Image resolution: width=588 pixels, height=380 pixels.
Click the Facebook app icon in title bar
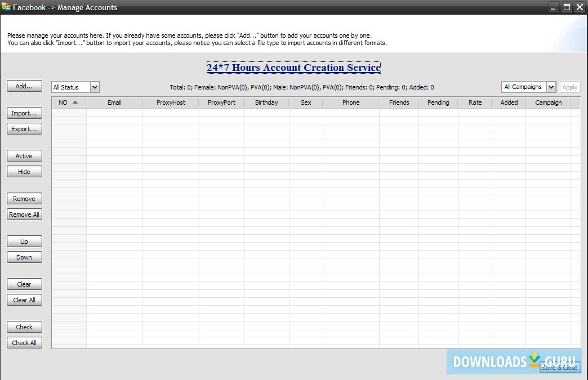coord(6,7)
